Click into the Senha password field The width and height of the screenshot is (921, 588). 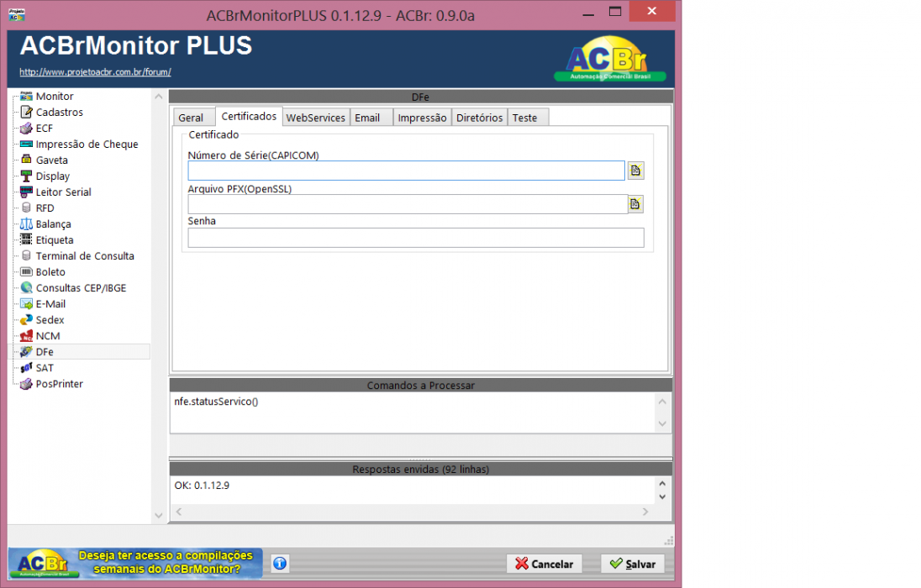point(416,238)
